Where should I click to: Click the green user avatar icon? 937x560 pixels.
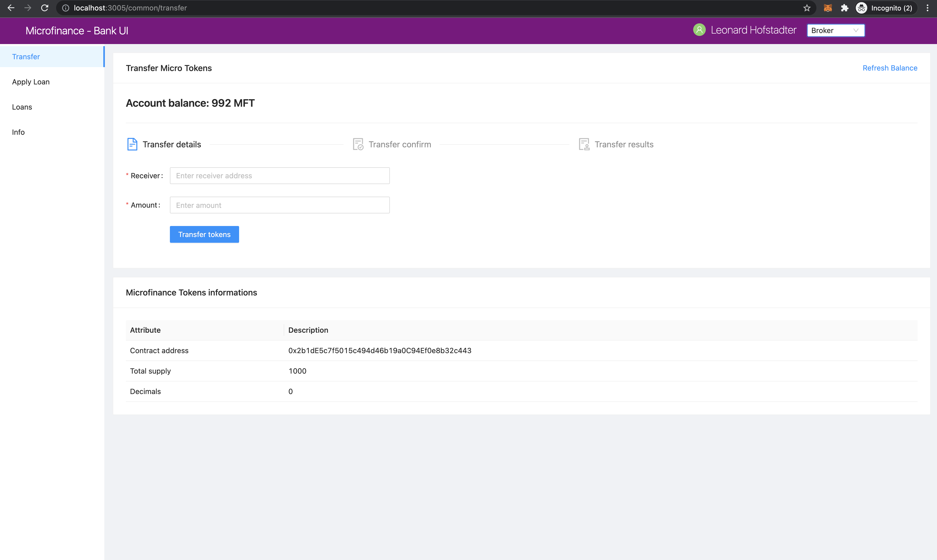point(699,30)
